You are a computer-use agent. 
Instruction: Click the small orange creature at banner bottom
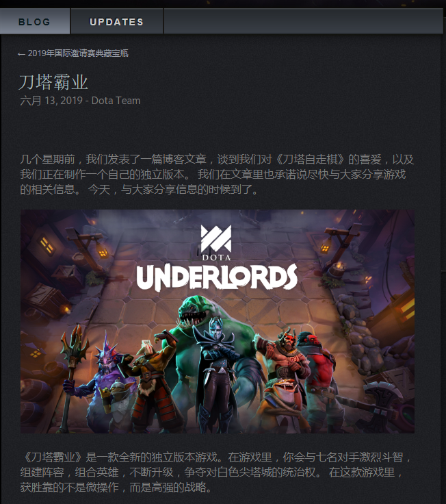[283, 403]
